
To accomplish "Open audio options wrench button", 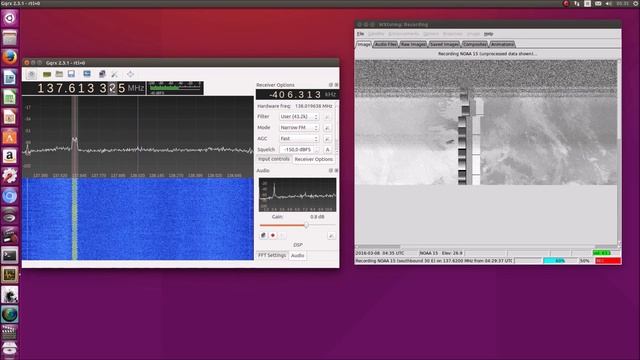I will (x=331, y=236).
